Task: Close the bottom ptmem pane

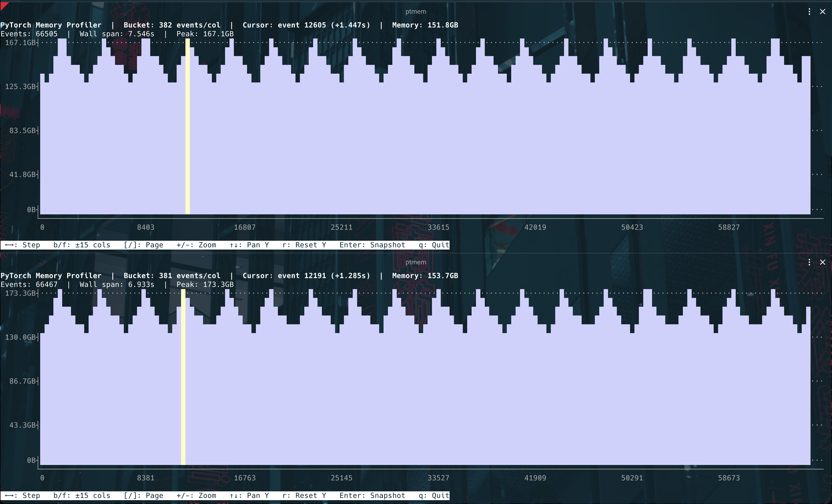Action: click(x=823, y=262)
